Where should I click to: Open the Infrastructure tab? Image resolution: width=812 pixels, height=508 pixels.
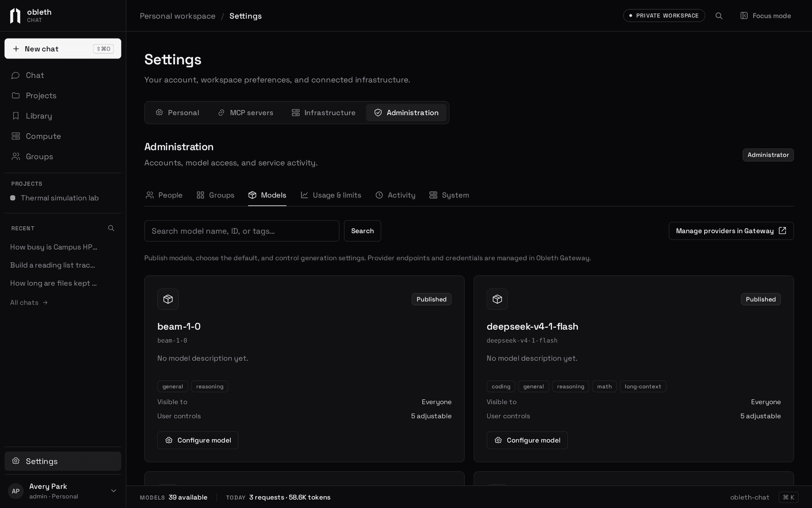coord(324,113)
